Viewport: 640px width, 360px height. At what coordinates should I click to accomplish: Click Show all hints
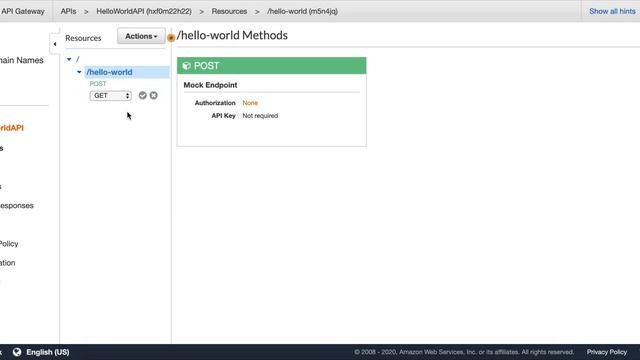click(612, 11)
